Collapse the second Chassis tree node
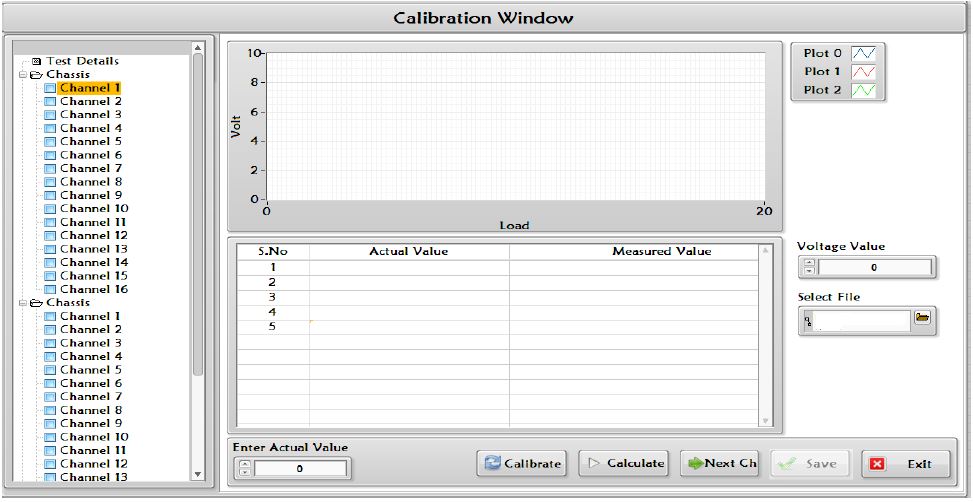 [x=22, y=303]
